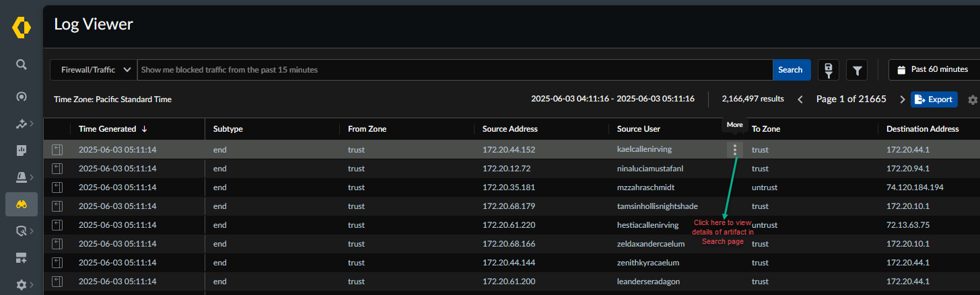Screen dimensions: 980x295
Task: Click the yellow app logo
Action: pos(22,28)
